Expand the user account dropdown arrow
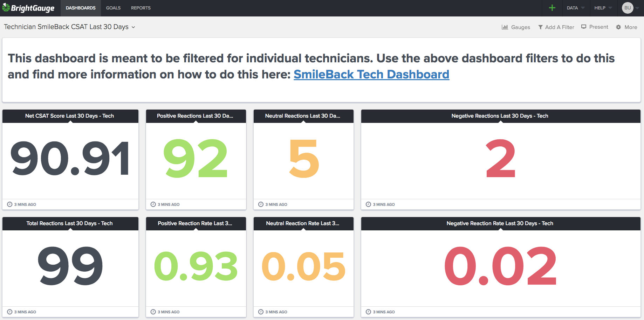Image resolution: width=644 pixels, height=320 pixels. coord(637,8)
